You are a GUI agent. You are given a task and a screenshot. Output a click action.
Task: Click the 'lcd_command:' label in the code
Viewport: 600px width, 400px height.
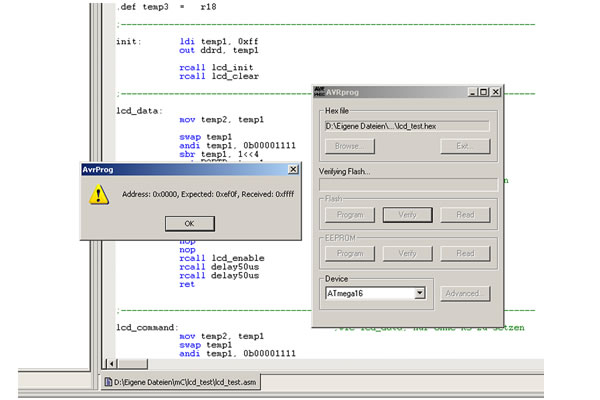point(147,328)
